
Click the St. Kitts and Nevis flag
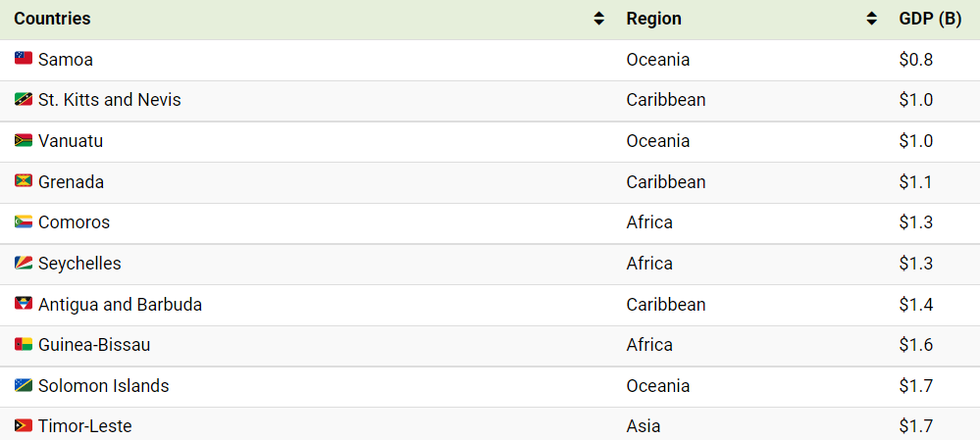[x=24, y=99]
